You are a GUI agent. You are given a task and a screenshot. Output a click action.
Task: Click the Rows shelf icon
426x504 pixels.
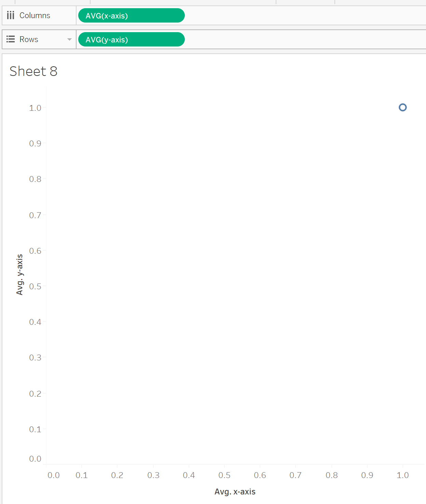[11, 39]
